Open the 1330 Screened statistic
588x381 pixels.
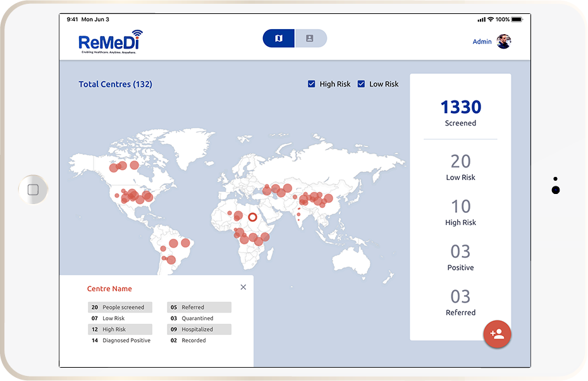460,113
